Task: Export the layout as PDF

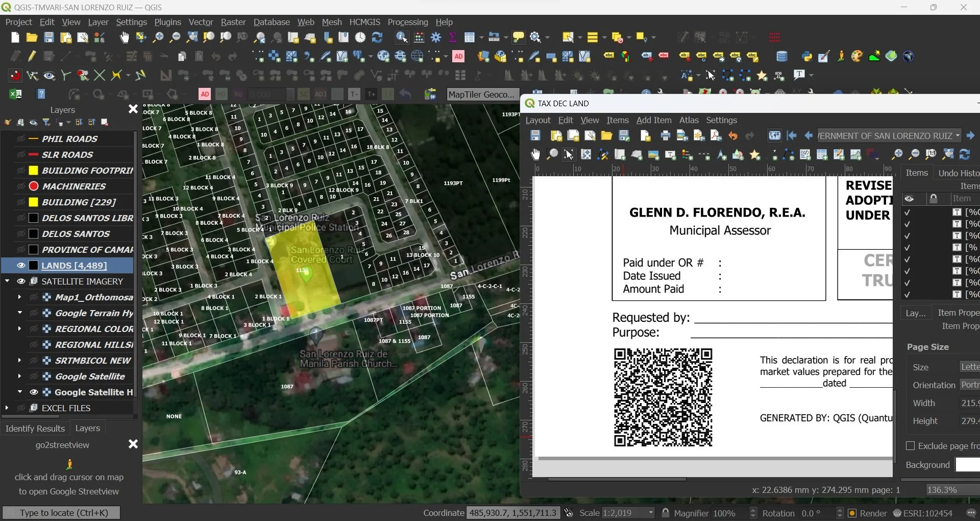Action: (716, 136)
